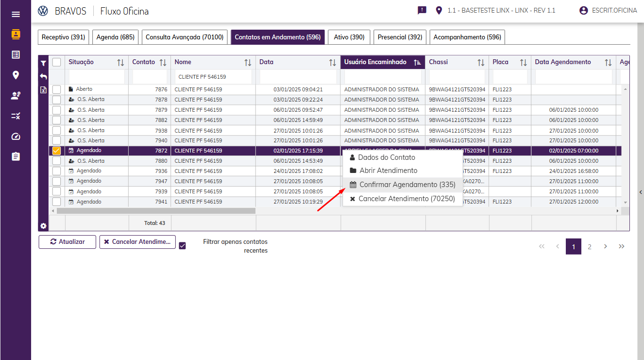Focus the Data column filter field

point(298,77)
